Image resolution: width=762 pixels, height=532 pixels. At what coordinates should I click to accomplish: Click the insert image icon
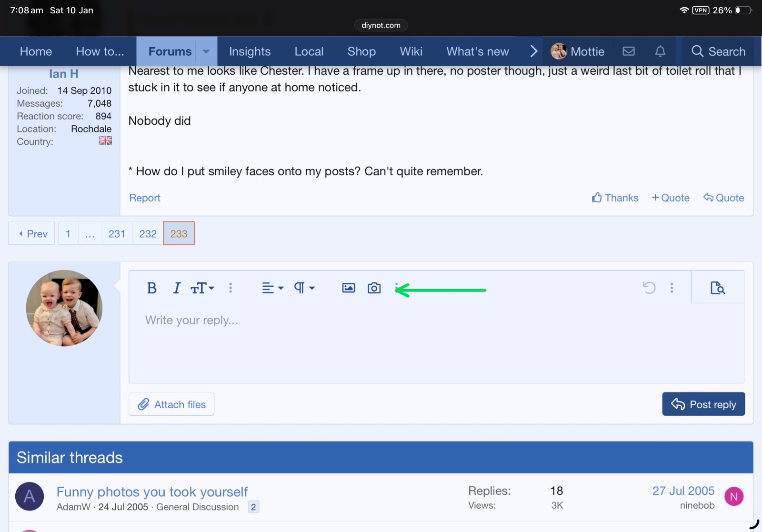tap(349, 288)
